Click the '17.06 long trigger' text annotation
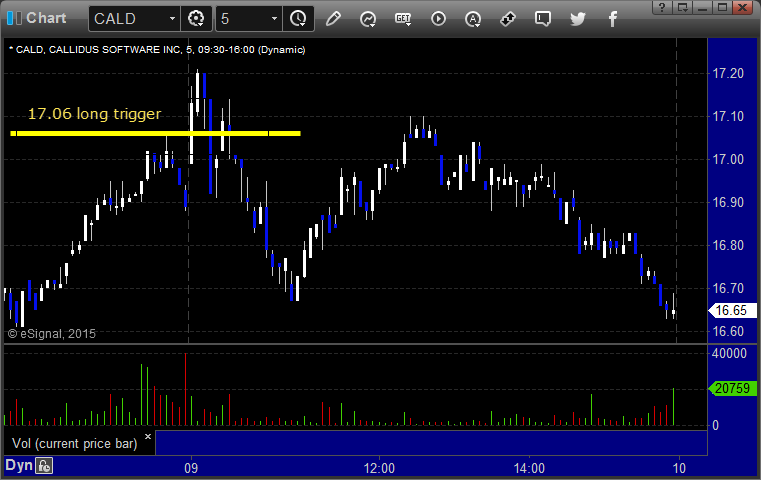Screen dimensions: 761x480 (94, 114)
